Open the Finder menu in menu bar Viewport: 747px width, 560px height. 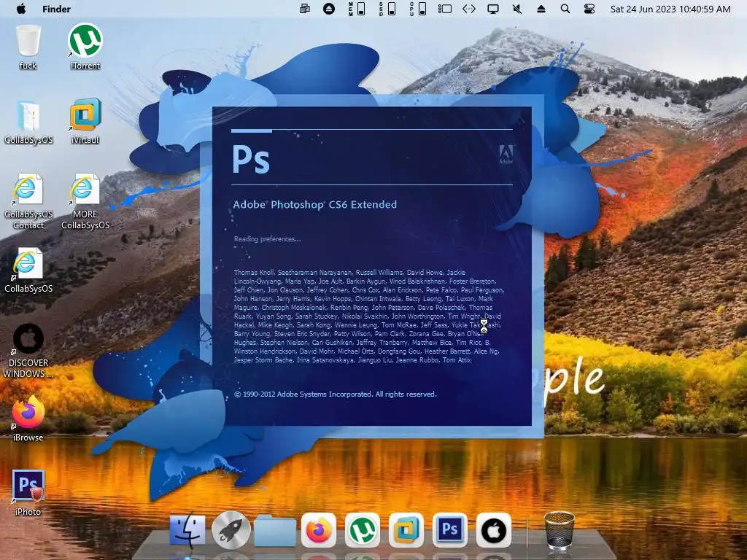coord(56,9)
